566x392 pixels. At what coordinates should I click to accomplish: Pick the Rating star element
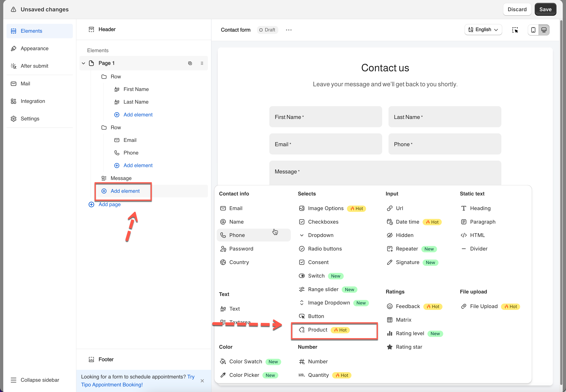409,347
